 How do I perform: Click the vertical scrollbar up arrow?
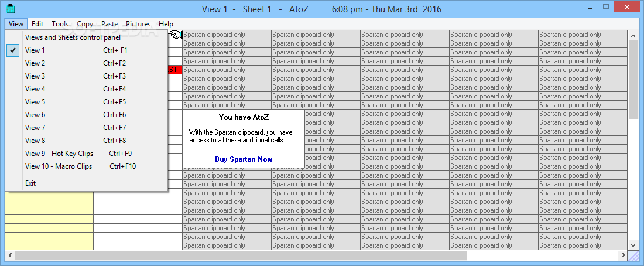pyautogui.click(x=633, y=35)
